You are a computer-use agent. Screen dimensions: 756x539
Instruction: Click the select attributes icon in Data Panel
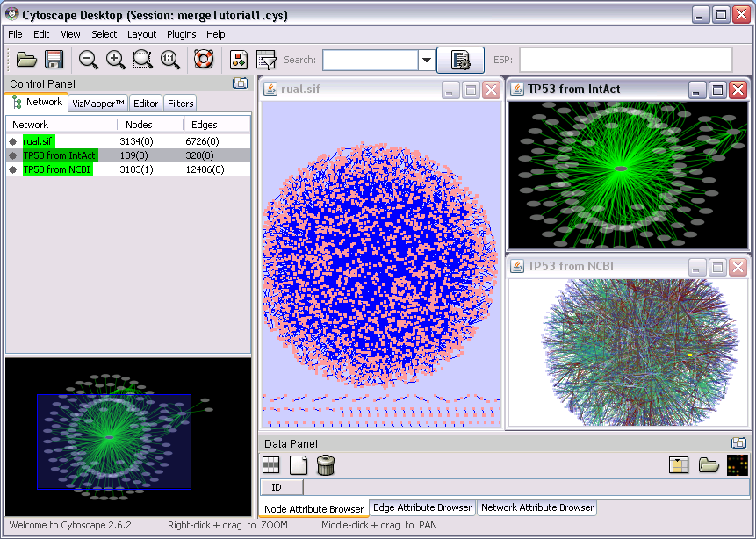click(x=271, y=465)
